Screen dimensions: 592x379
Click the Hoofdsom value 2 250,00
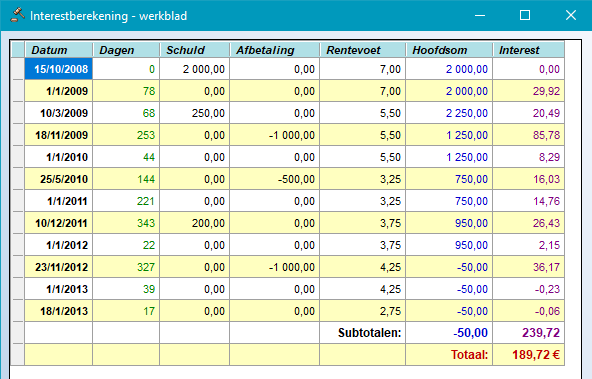point(449,113)
